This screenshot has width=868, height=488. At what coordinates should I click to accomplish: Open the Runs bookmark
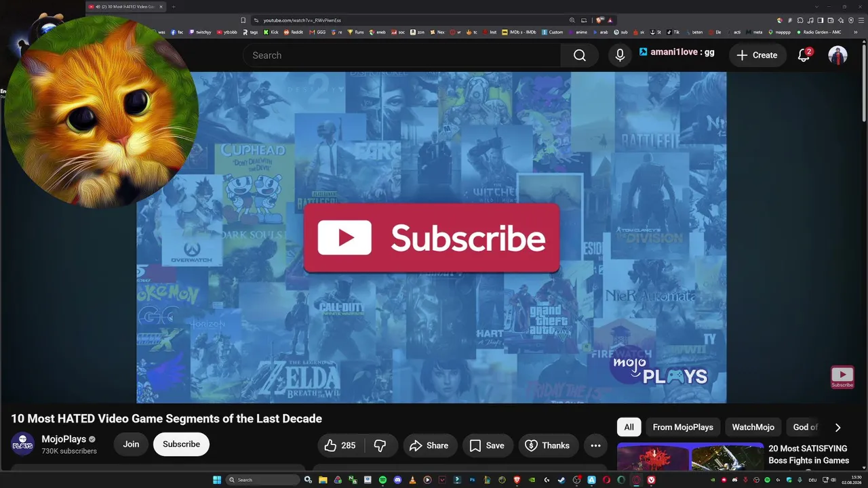click(x=356, y=32)
